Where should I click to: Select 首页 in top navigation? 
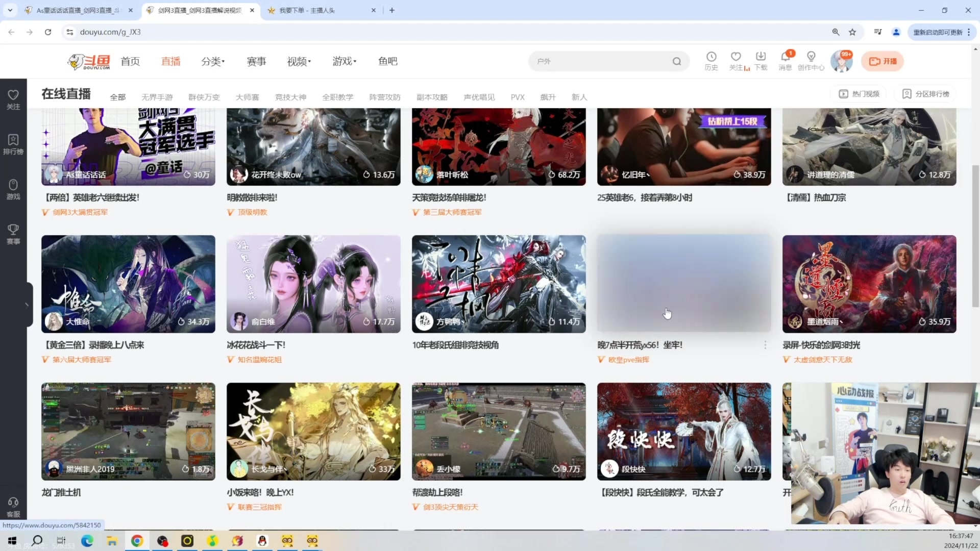pos(130,61)
